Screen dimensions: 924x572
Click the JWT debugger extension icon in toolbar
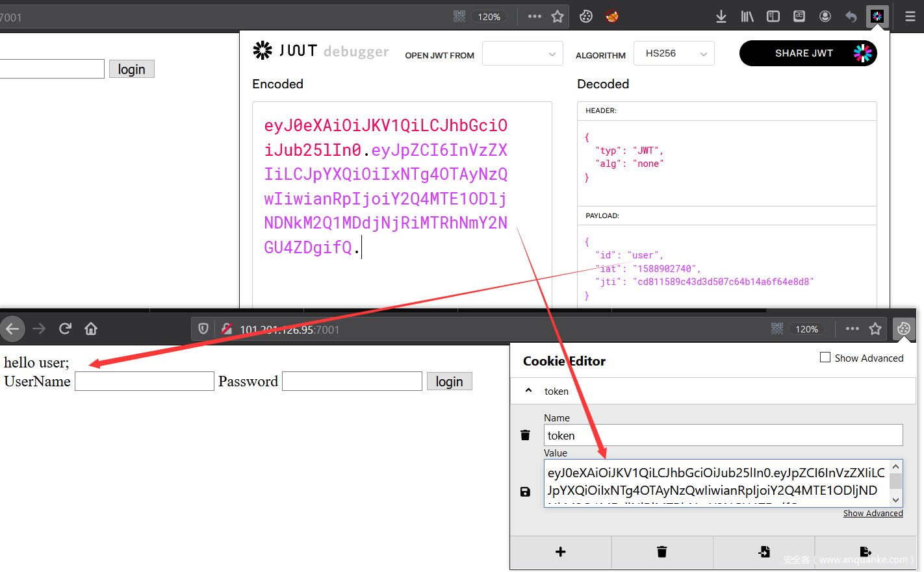pos(877,17)
